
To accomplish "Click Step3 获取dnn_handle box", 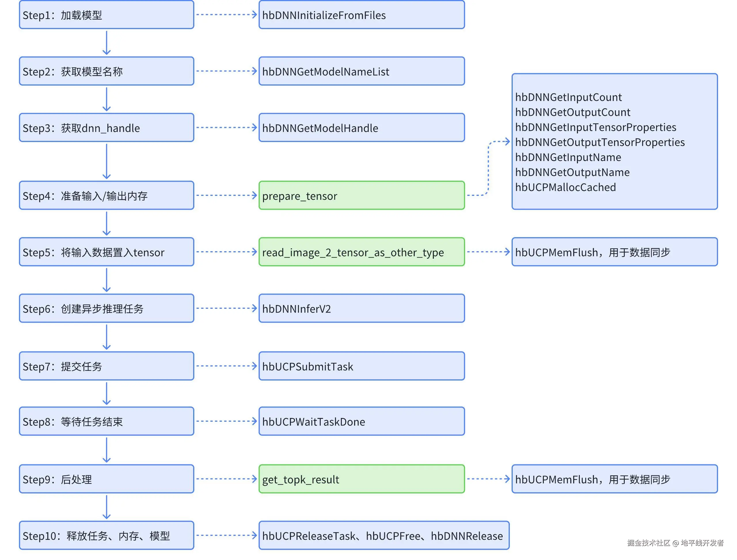I will click(x=106, y=128).
